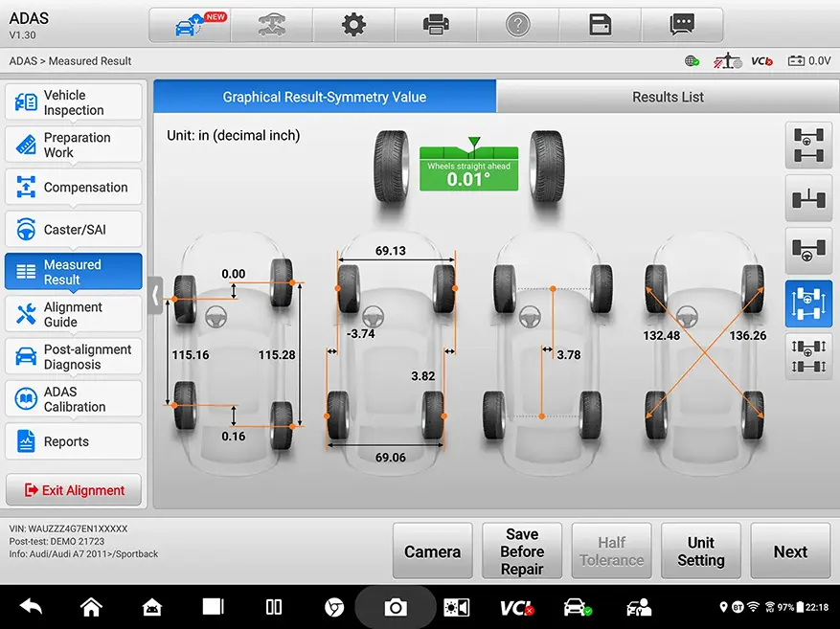Select Graphical Result-Symmetry Value tab
This screenshot has width=840, height=629.
[x=325, y=97]
